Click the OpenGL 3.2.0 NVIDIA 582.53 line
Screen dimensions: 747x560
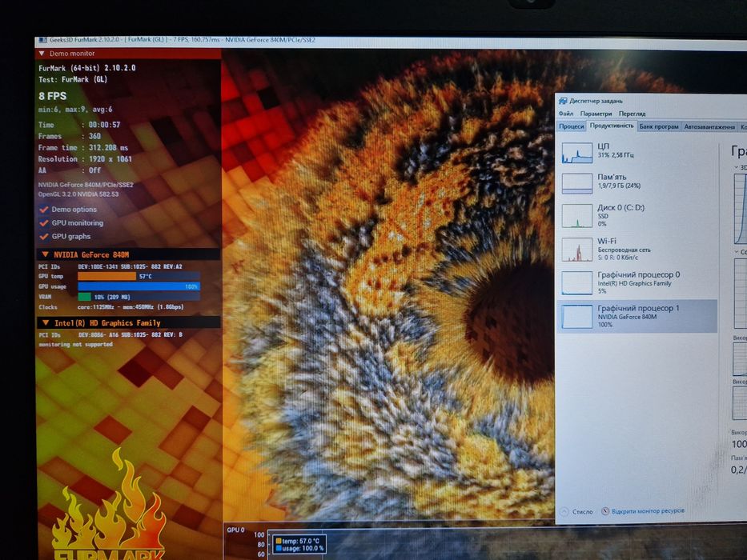tap(78, 194)
